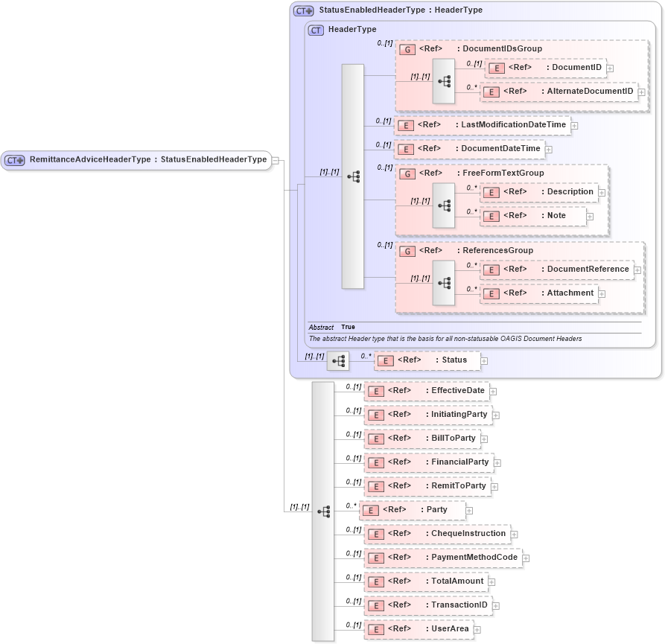
Task: Click the DocumentIDsGroup group icon
Action: pos(407,49)
